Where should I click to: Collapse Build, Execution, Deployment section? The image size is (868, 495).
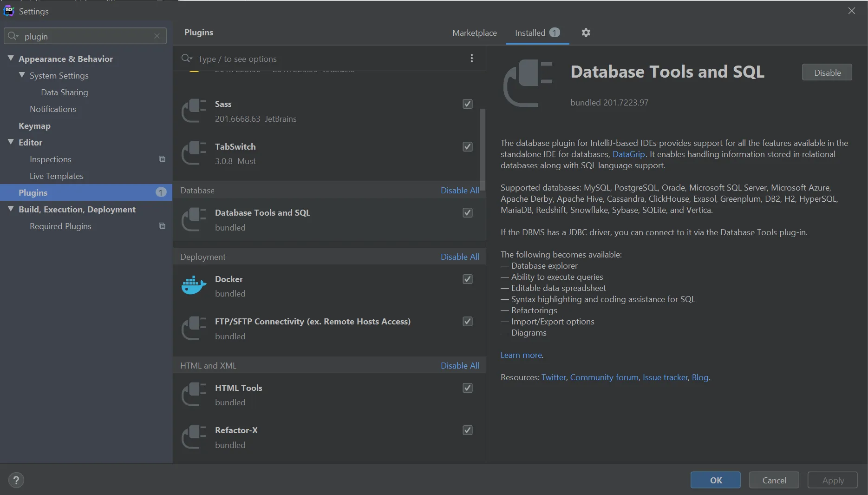10,209
